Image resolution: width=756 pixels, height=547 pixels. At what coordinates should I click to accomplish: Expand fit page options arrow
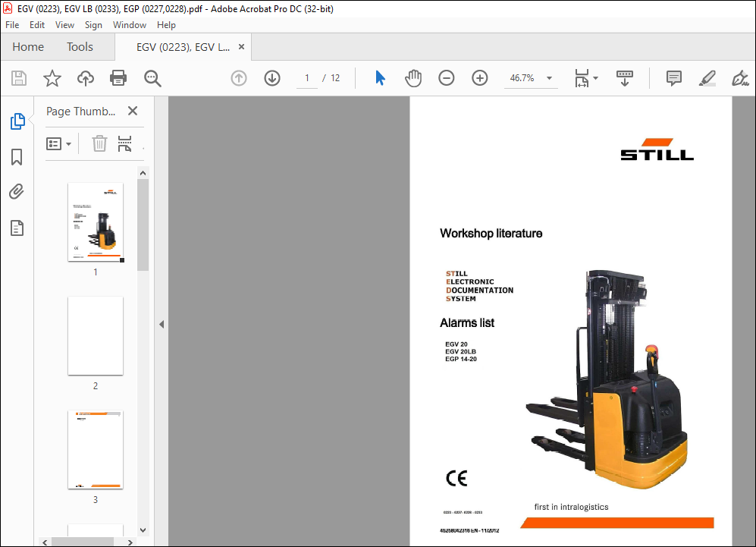point(596,78)
